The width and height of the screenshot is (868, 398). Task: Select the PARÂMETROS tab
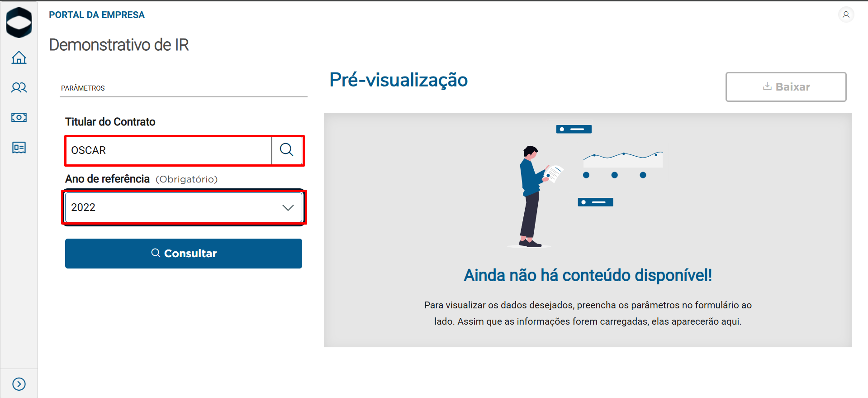click(x=83, y=88)
